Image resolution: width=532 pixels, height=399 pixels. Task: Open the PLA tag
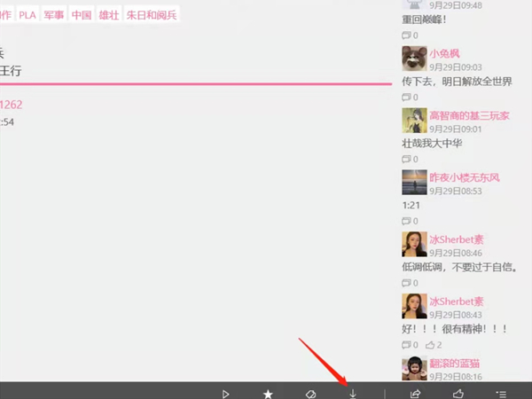coord(27,15)
